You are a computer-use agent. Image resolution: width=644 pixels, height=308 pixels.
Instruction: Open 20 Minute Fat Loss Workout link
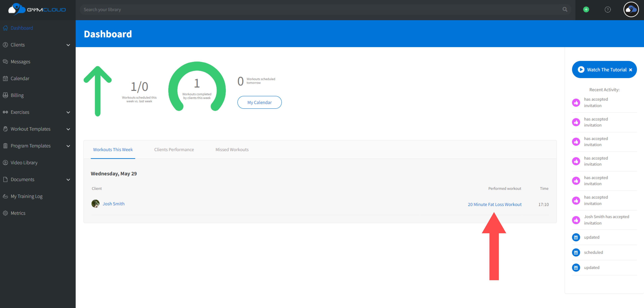click(494, 204)
